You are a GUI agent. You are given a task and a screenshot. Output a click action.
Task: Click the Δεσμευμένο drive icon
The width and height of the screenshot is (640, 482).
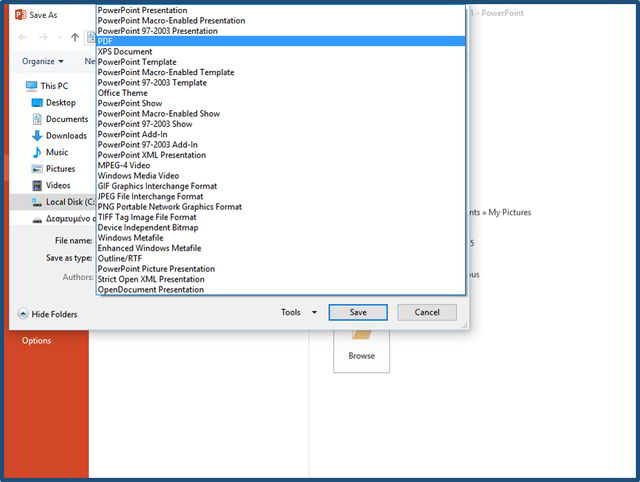tap(37, 220)
